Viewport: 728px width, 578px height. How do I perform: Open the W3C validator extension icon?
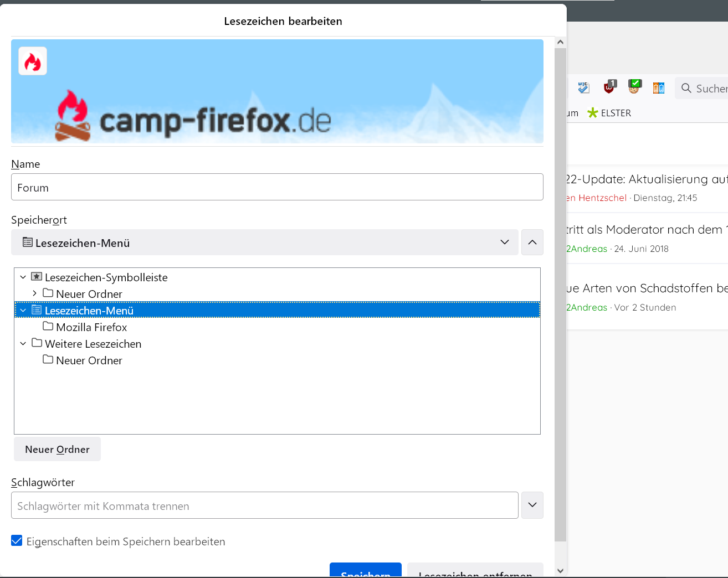click(x=583, y=87)
